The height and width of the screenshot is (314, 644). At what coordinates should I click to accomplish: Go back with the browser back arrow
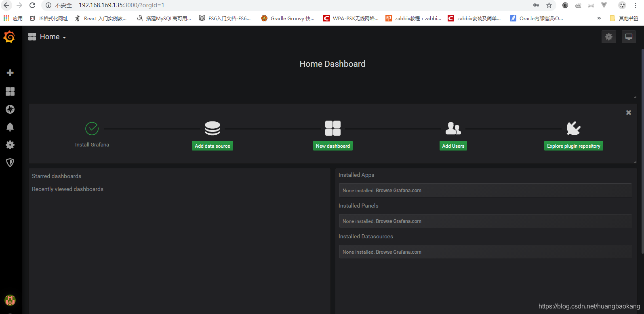pyautogui.click(x=6, y=5)
